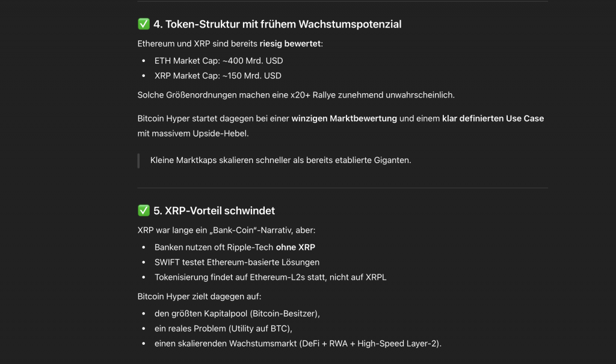Image resolution: width=616 pixels, height=364 pixels.
Task: Click the green checkmark beside heading 4
Action: (144, 24)
